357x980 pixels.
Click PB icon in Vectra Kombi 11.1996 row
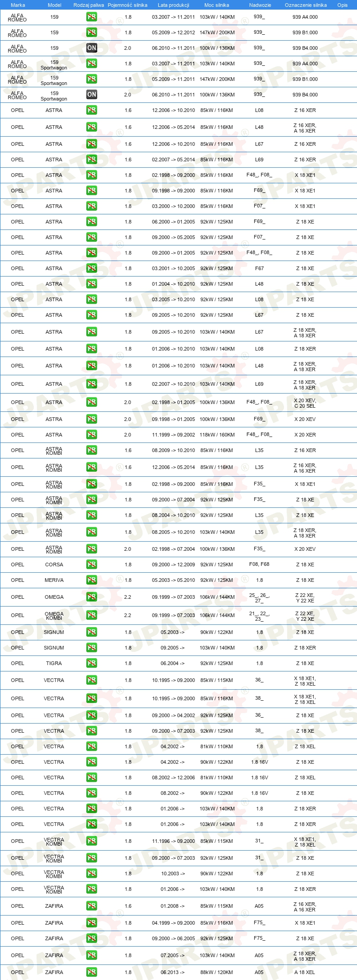92,841
